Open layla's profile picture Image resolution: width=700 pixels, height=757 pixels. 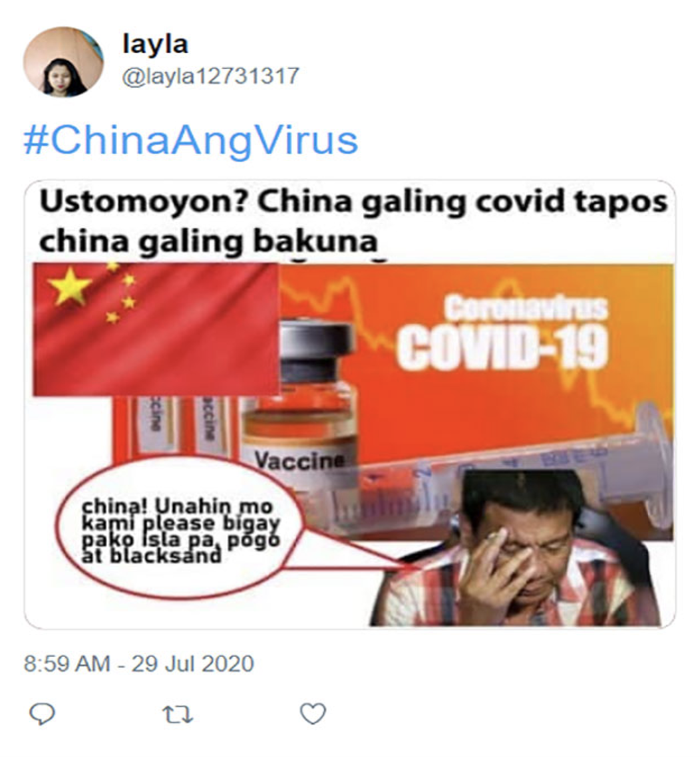[x=63, y=62]
